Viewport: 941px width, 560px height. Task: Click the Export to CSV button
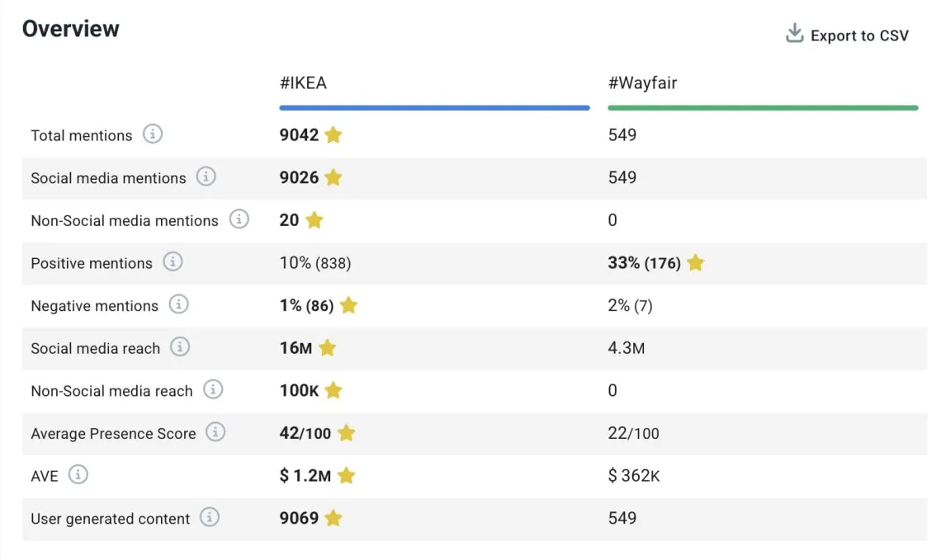(847, 35)
